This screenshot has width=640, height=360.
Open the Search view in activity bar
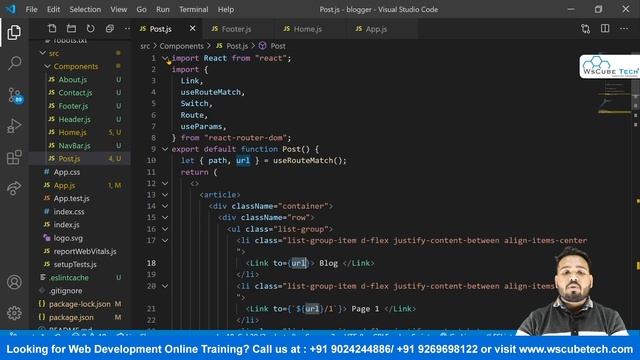[14, 63]
